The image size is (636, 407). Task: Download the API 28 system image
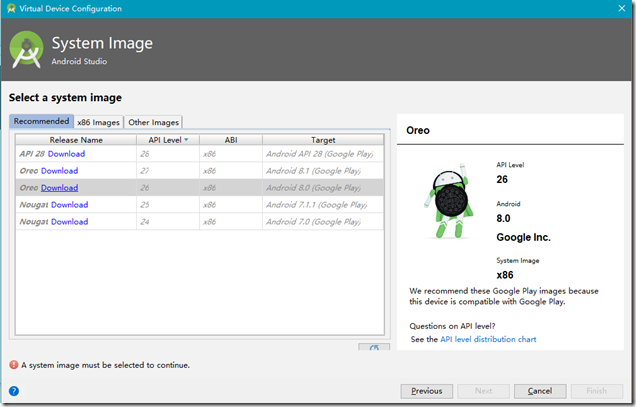[66, 154]
